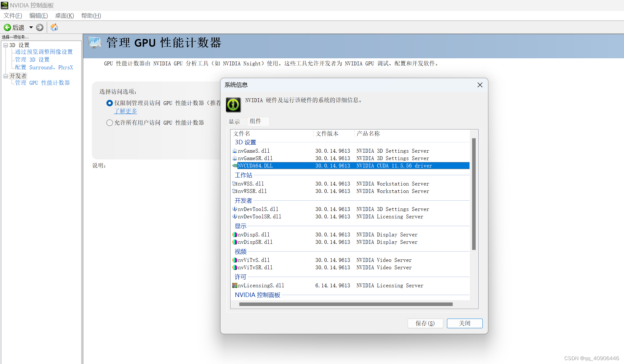Select the nvDevToolSR.dll row
This screenshot has width=624, height=364.
click(x=350, y=216)
